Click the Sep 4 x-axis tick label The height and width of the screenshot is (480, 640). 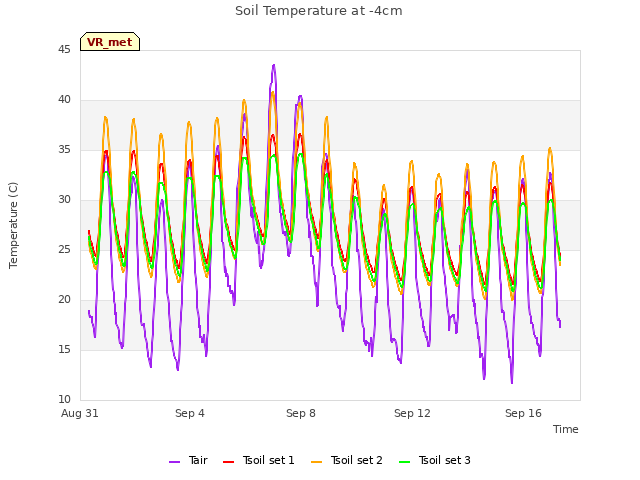click(190, 413)
